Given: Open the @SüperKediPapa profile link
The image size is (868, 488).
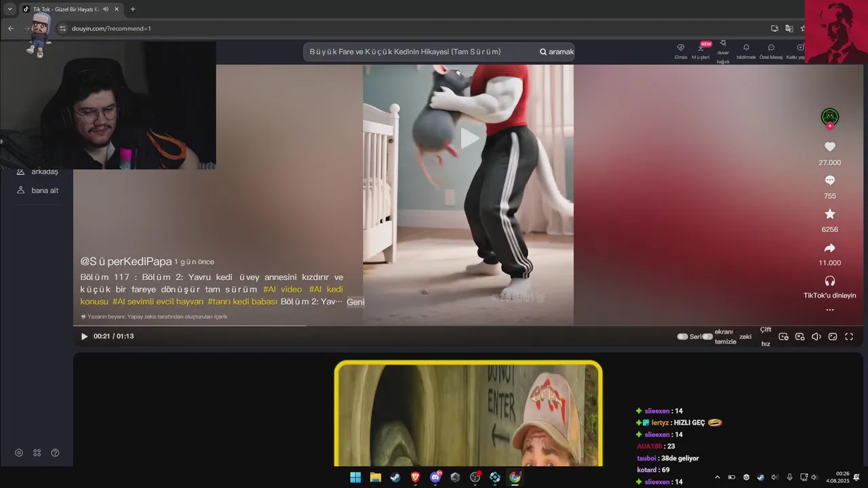Looking at the screenshot, I should pos(126,262).
